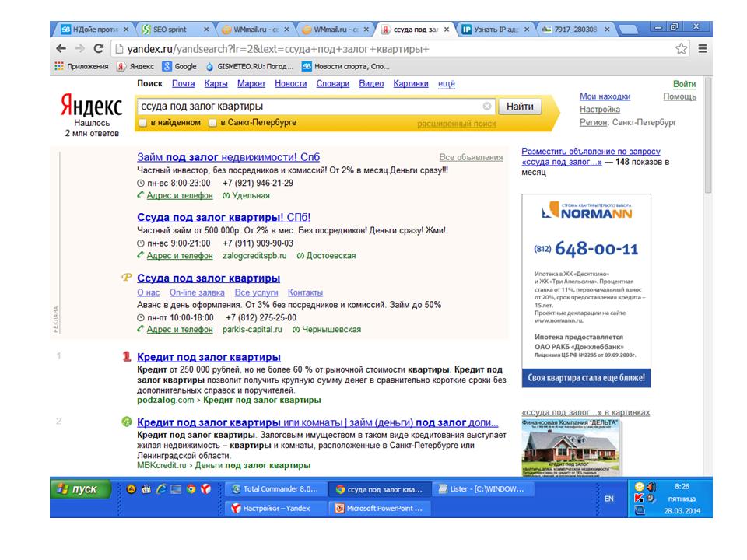This screenshot has width=747, height=560.
Task: Close the 7917_280308 tab
Action: [607, 30]
